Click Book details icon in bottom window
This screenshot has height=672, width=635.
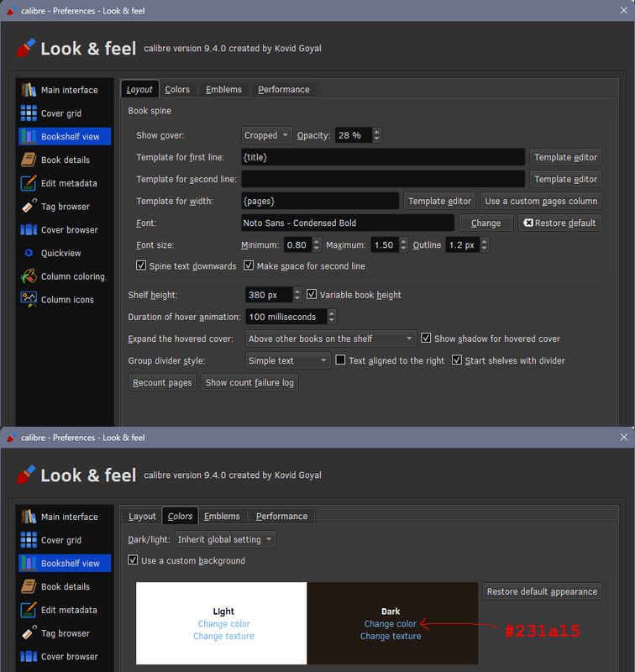point(29,586)
